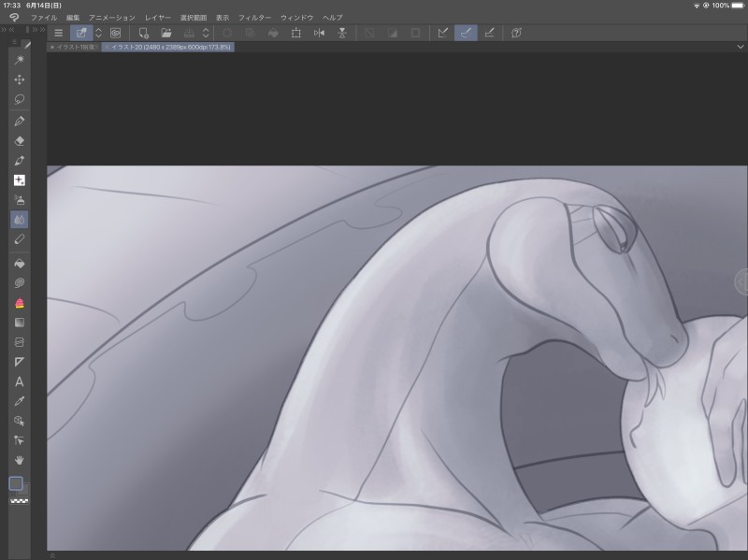Select the Gradient tool
Screen dimensions: 748x560
pos(20,323)
